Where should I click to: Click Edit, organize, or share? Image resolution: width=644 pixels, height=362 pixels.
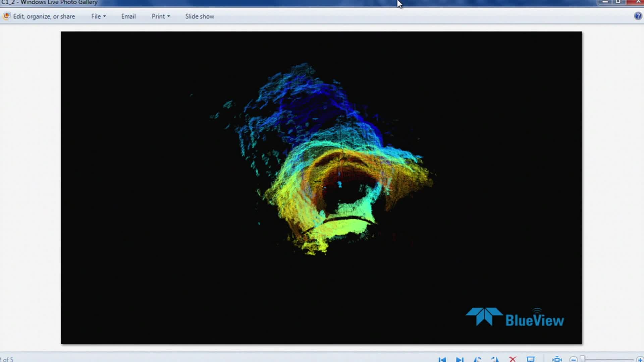coord(44,16)
